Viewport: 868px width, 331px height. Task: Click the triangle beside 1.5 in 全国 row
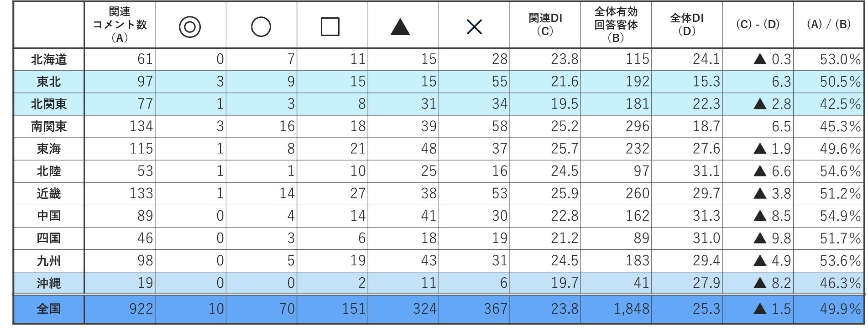click(760, 309)
